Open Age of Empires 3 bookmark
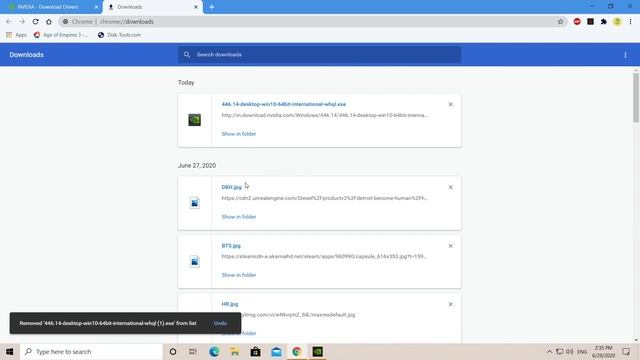The width and height of the screenshot is (640, 360). click(61, 35)
